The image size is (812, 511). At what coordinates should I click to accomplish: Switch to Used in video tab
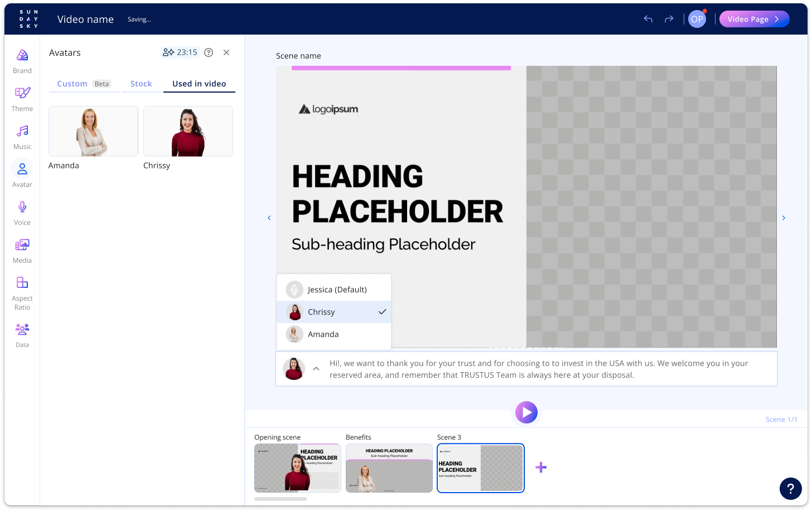pyautogui.click(x=199, y=84)
